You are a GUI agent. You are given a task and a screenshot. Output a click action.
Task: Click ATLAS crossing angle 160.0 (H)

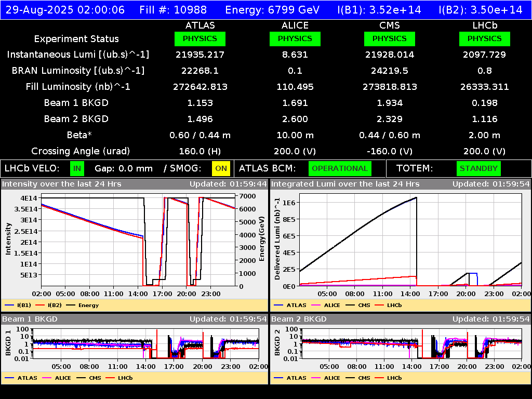[x=200, y=151]
